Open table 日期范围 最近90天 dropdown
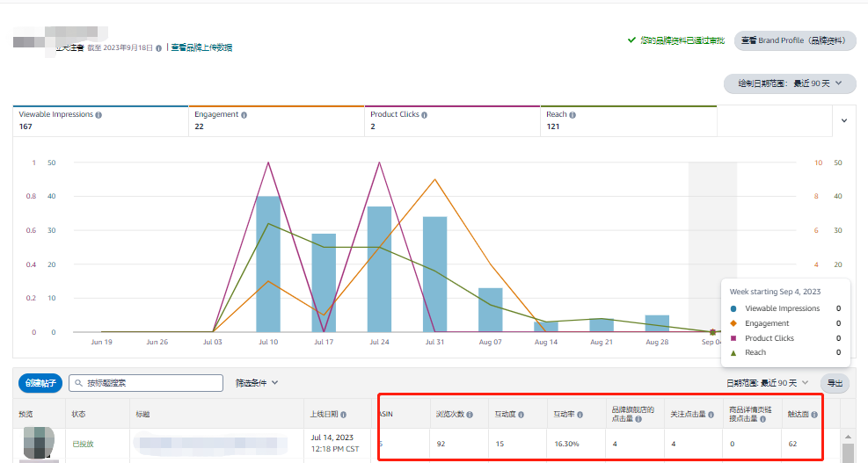 [767, 383]
